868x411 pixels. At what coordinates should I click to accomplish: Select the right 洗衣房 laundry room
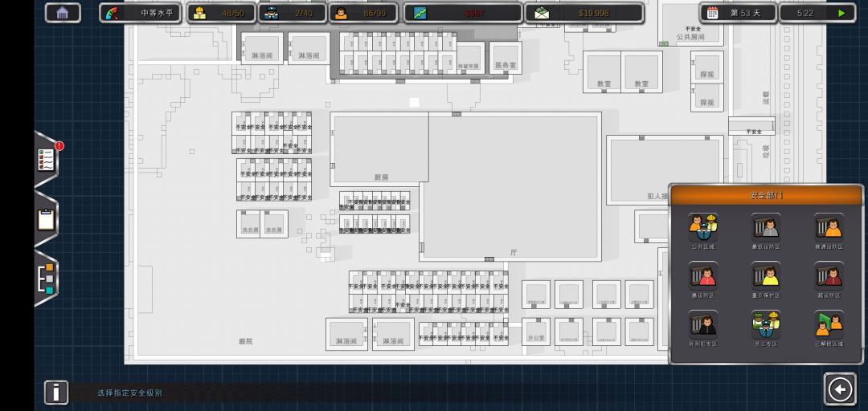click(x=274, y=224)
